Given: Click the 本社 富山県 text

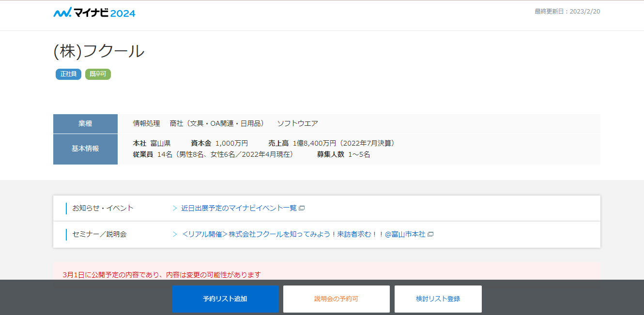Looking at the screenshot, I should 152,143.
